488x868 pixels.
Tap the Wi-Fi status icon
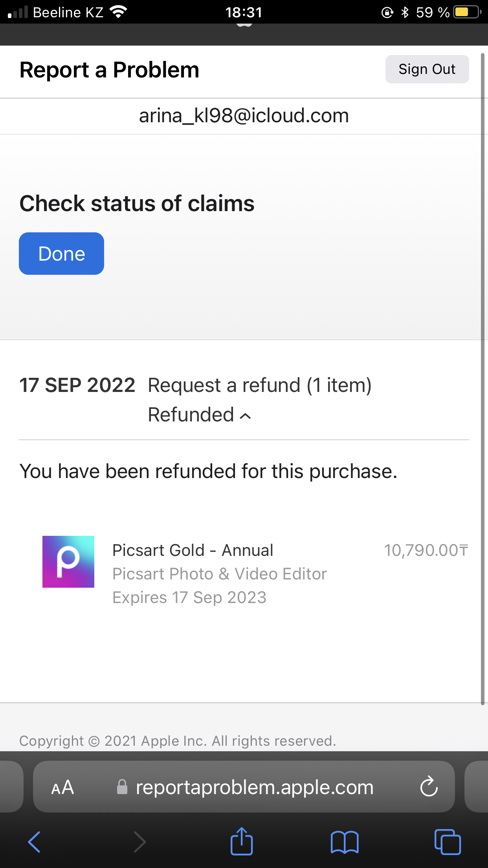pyautogui.click(x=118, y=12)
